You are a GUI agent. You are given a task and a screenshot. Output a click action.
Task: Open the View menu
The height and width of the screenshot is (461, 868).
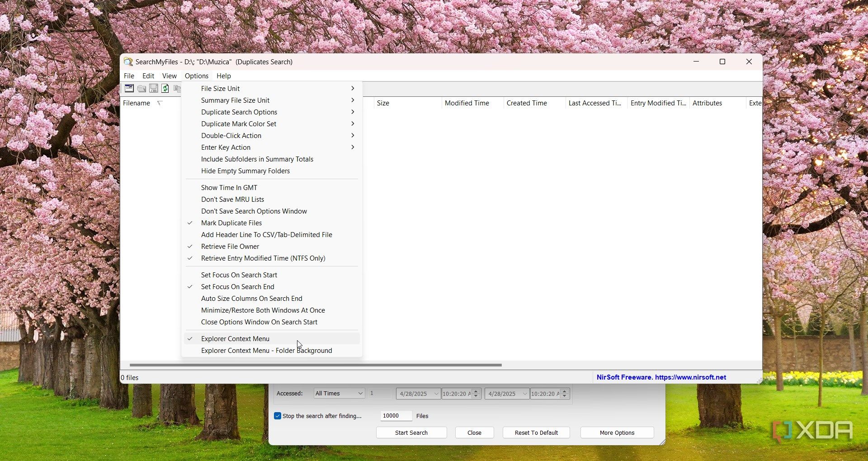170,76
